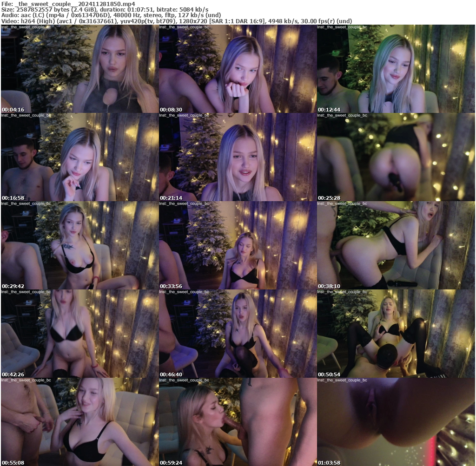Open the thumbnail at timestamp 00:25:28
Viewport: 476px width, 466px height.
[396, 156]
